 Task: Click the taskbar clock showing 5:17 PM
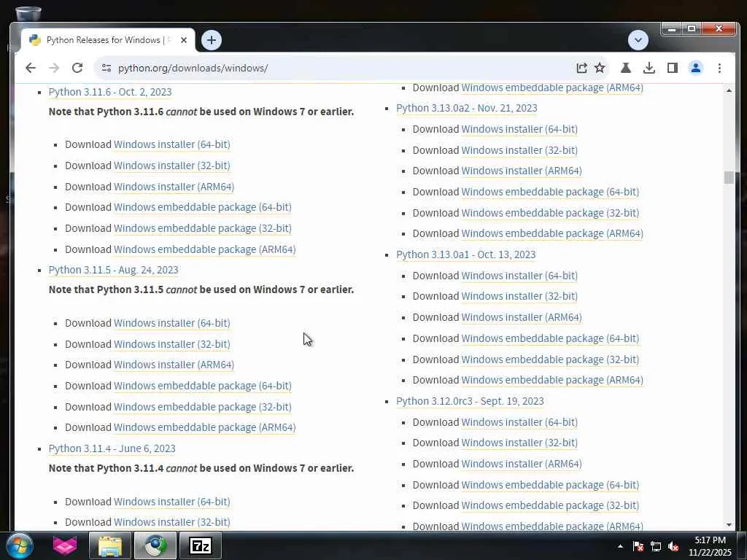pos(710,546)
